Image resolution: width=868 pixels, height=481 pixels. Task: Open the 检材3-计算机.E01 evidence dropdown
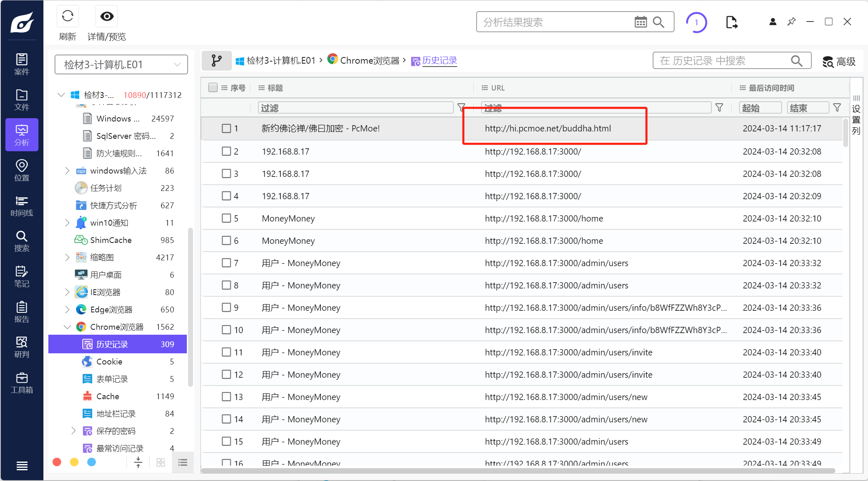121,64
